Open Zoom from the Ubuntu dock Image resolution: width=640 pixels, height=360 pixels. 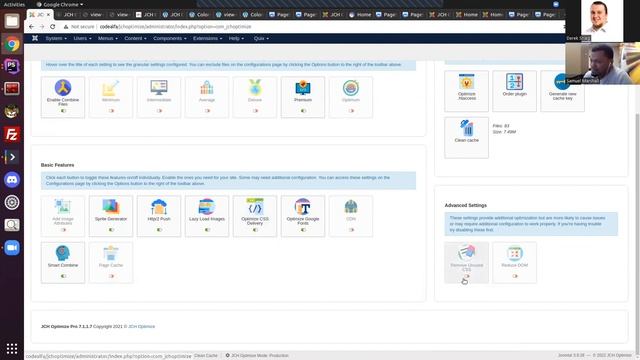coord(11,248)
